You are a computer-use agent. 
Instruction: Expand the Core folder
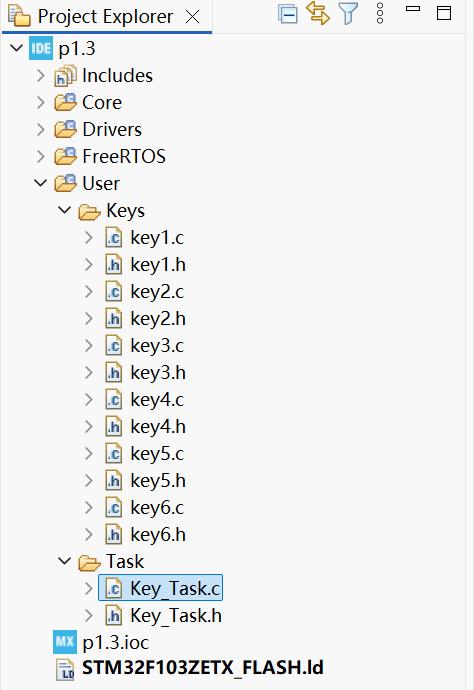pos(40,103)
